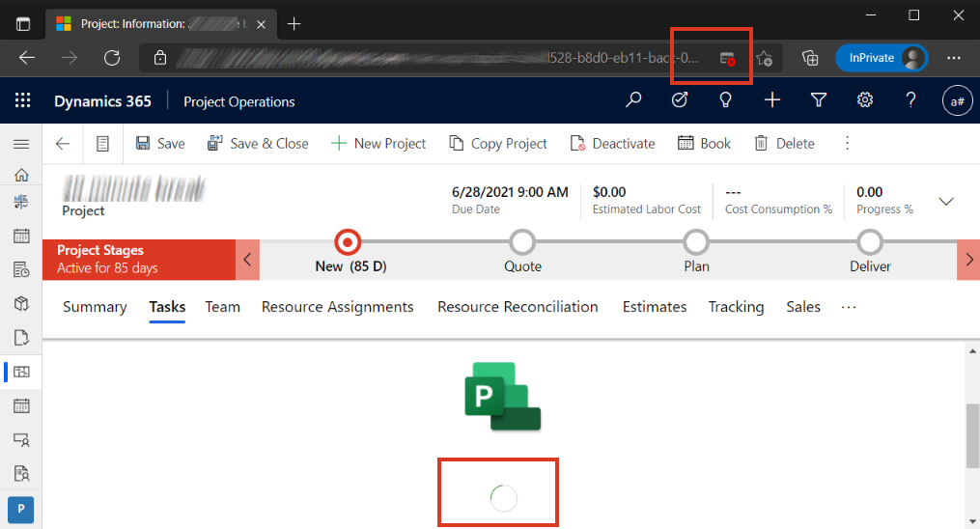The image size is (980, 529).
Task: Click the $0.00 Estimated Labor Cost value
Action: tap(608, 192)
